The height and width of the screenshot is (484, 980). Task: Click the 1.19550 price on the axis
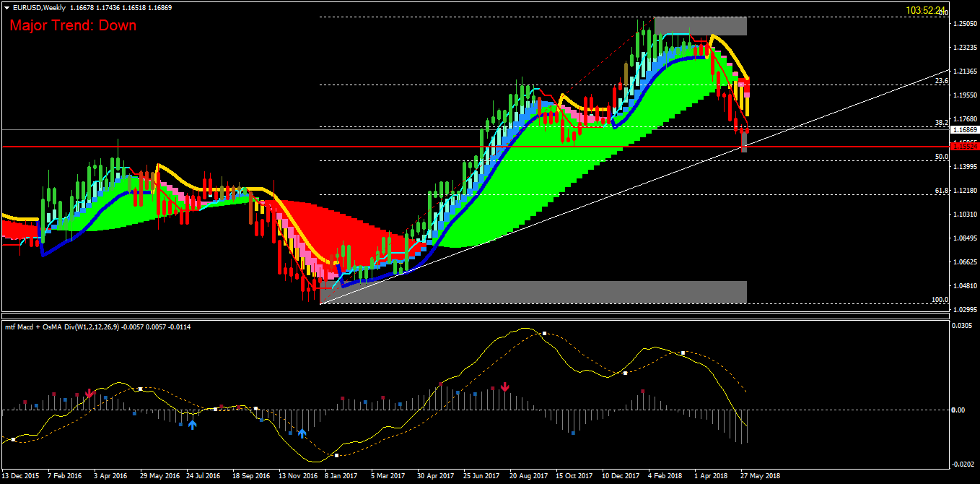(x=965, y=95)
